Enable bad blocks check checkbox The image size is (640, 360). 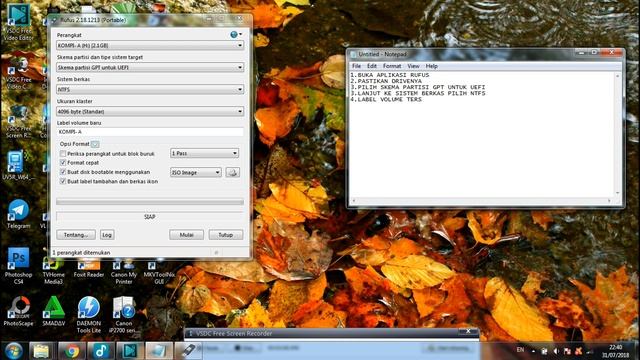[63, 154]
